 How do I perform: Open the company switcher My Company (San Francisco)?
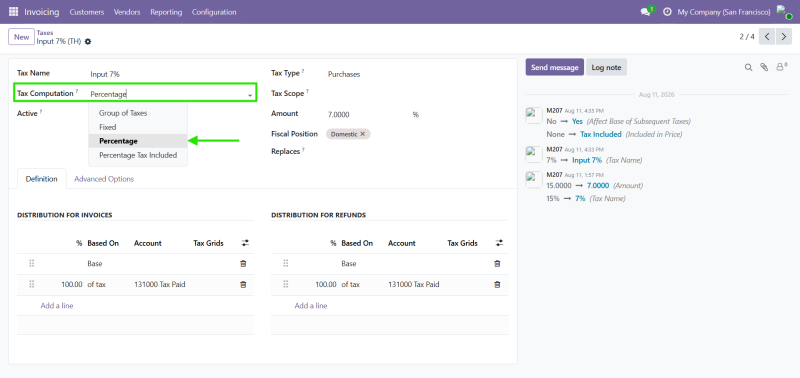[x=723, y=12]
